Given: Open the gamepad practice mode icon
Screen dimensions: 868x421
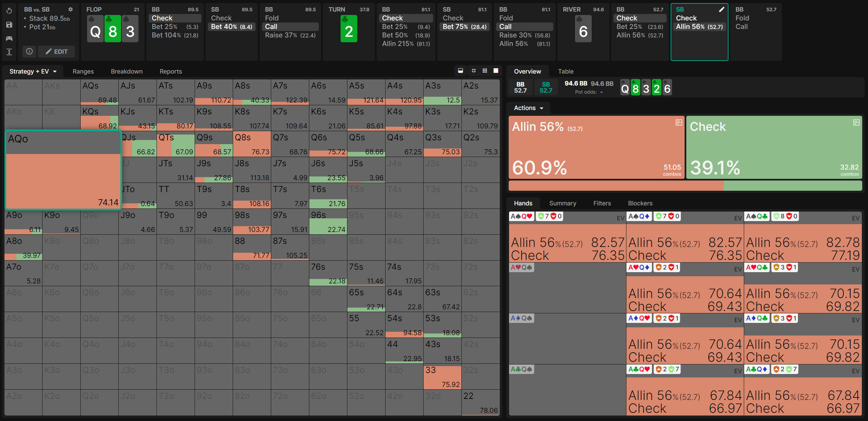Looking at the screenshot, I should pyautogui.click(x=9, y=38).
